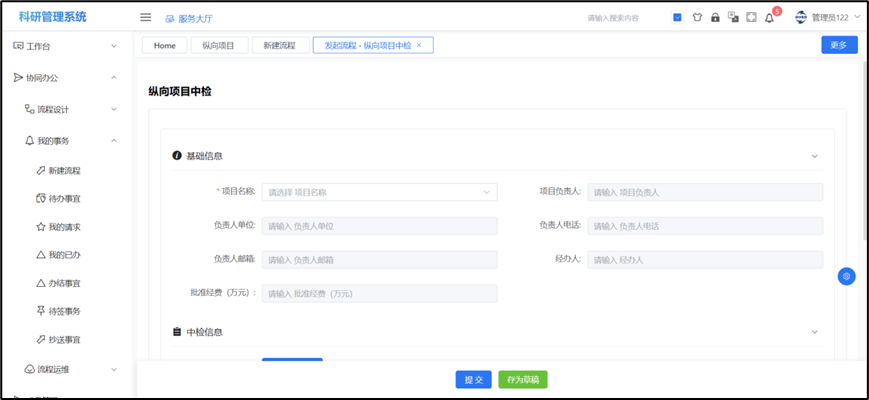
Task: Toggle the fullscreen icon
Action: 751,17
